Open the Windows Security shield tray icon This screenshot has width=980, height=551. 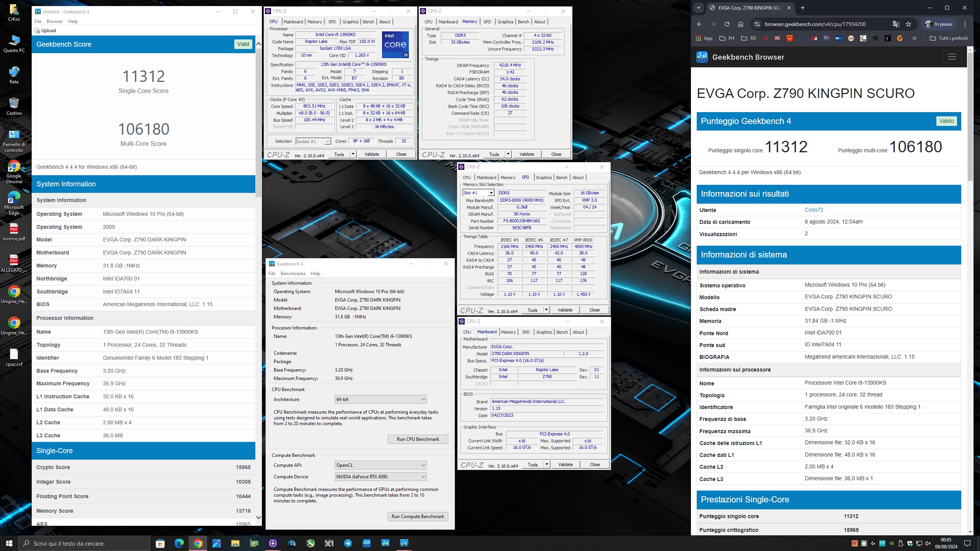click(910, 543)
